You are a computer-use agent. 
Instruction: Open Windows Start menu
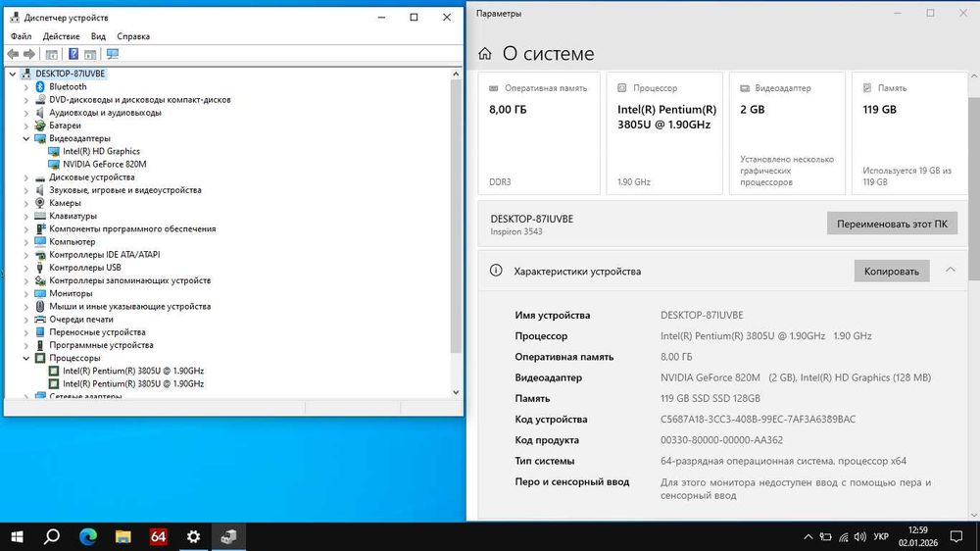coord(18,536)
